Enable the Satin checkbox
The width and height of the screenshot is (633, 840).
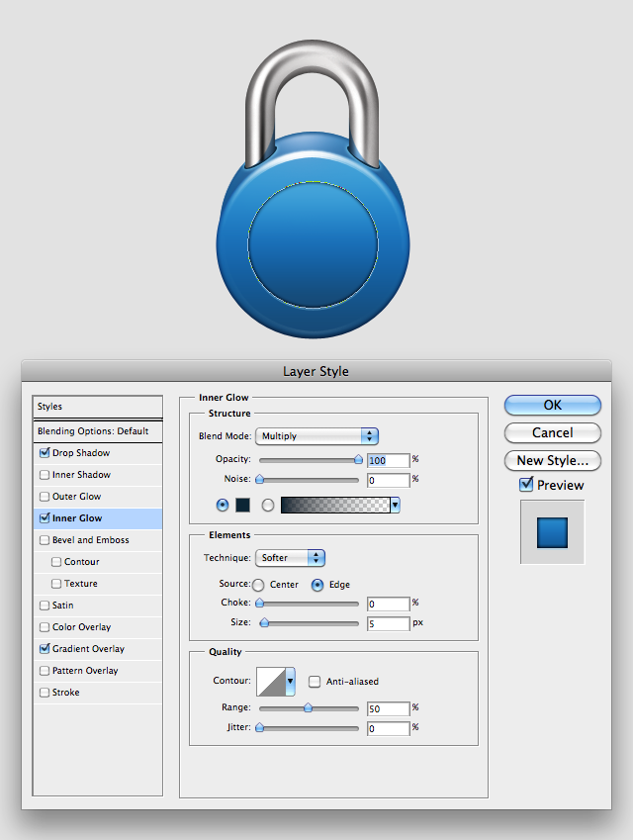45,606
